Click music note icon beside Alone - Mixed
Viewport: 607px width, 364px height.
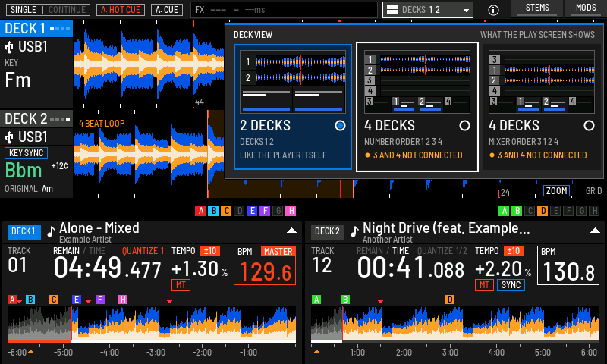point(51,231)
